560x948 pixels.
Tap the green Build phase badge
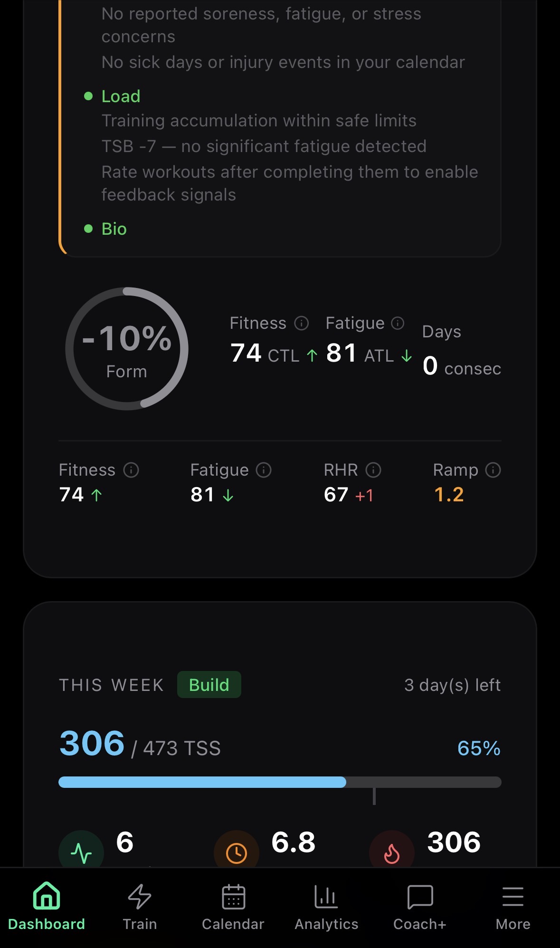tap(209, 685)
